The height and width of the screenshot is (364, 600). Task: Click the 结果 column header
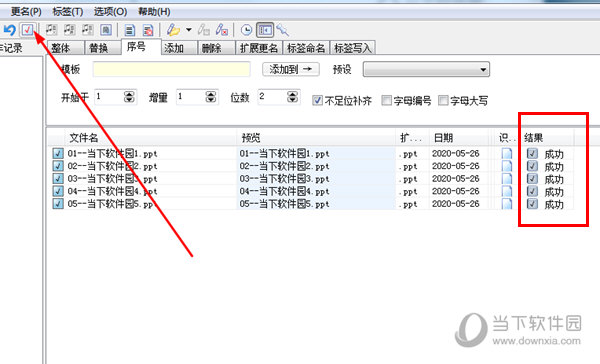point(548,138)
